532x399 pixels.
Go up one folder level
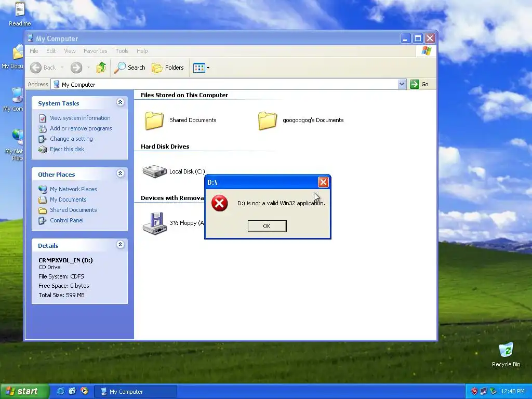(101, 68)
